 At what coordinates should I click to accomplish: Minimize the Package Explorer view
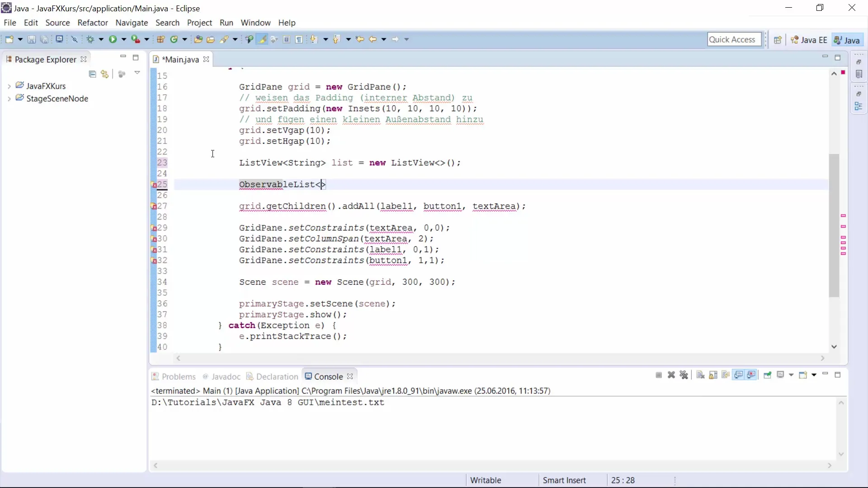123,57
